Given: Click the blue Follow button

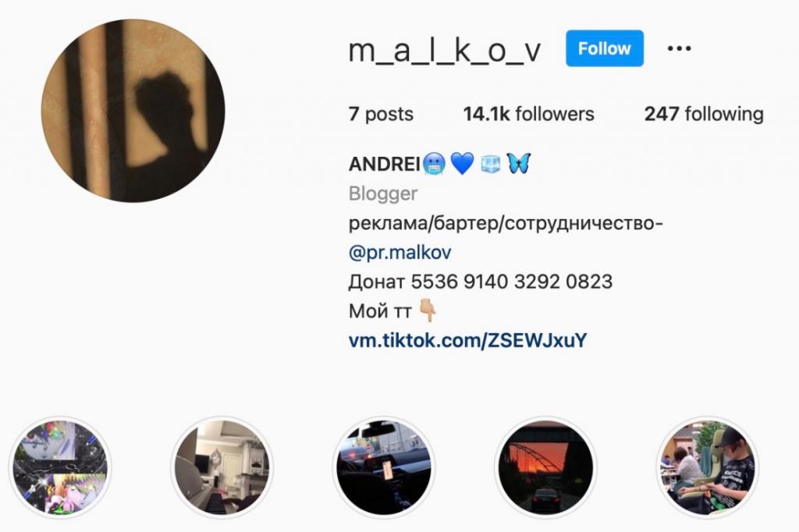Looking at the screenshot, I should [x=605, y=48].
